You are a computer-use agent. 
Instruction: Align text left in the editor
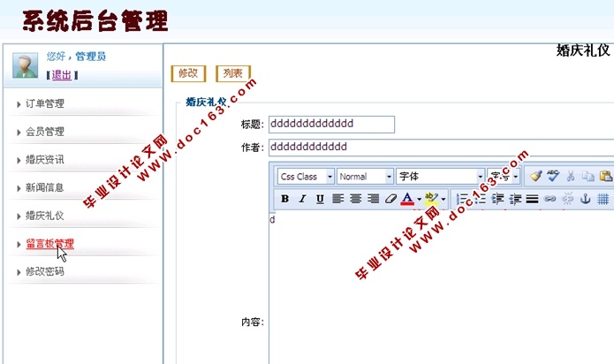pos(338,199)
